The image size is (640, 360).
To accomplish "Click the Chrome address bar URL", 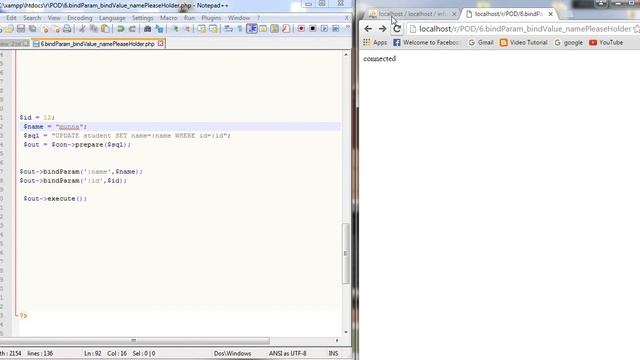I will click(x=524, y=29).
